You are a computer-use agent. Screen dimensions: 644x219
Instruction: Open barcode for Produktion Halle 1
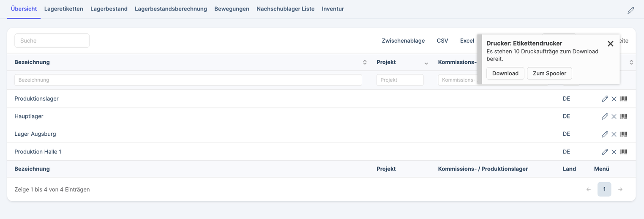[624, 152]
